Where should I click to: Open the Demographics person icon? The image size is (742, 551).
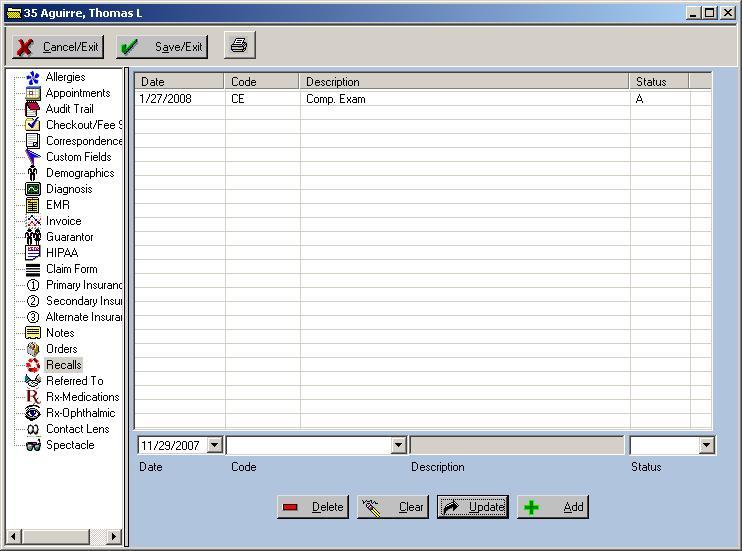pyautogui.click(x=33, y=173)
